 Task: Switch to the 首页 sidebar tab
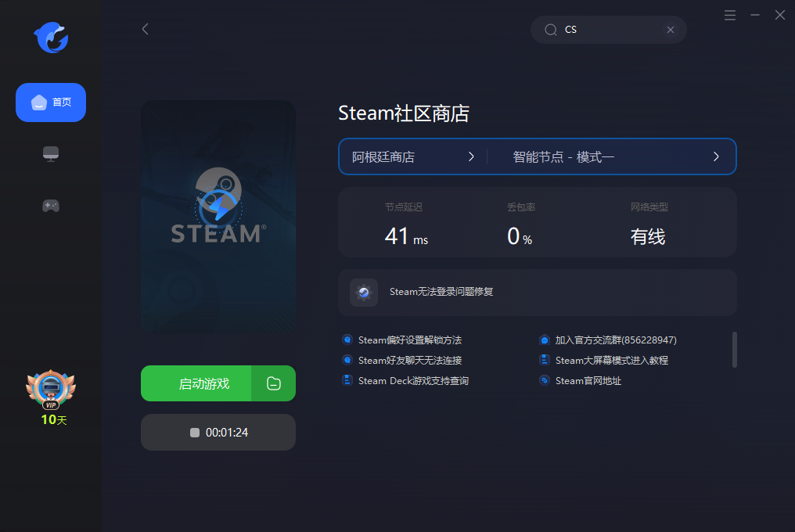click(x=50, y=102)
